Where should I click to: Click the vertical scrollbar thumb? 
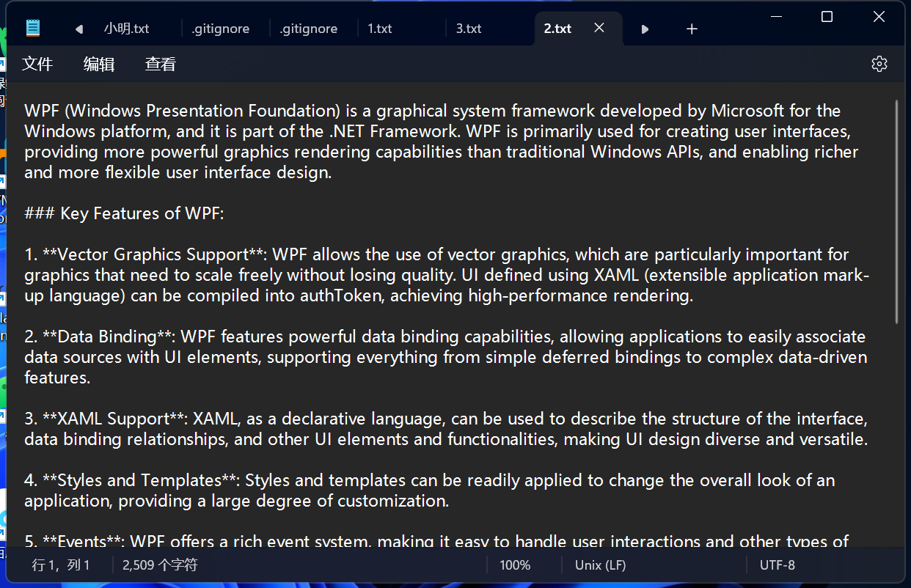click(896, 213)
